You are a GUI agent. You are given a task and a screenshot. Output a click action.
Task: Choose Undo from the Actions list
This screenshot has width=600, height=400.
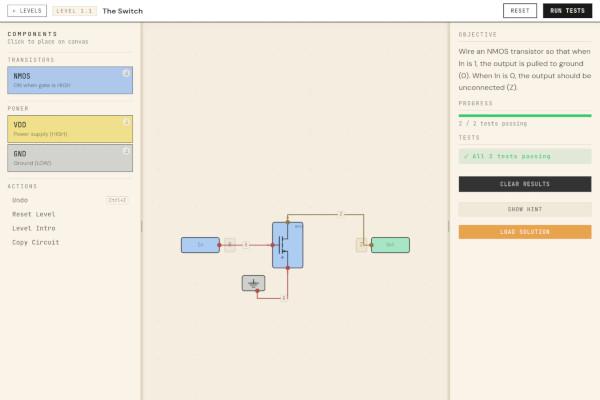point(21,200)
